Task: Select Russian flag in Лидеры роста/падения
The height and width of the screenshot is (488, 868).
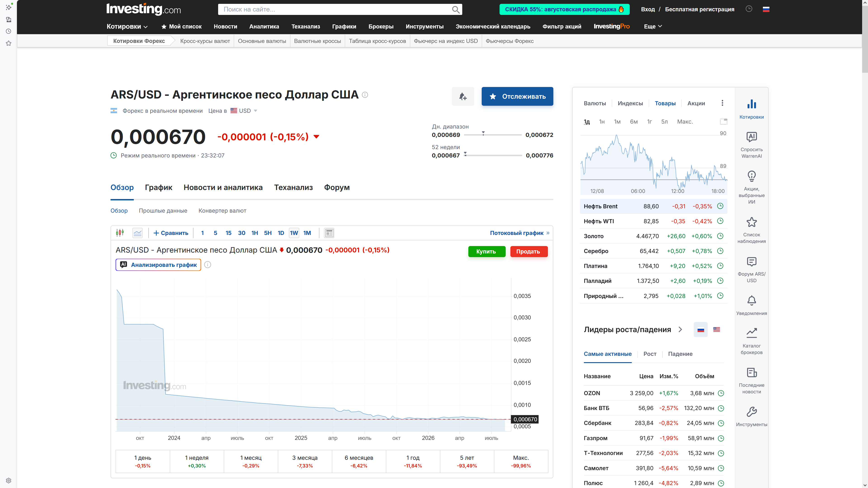Action: [x=701, y=330]
